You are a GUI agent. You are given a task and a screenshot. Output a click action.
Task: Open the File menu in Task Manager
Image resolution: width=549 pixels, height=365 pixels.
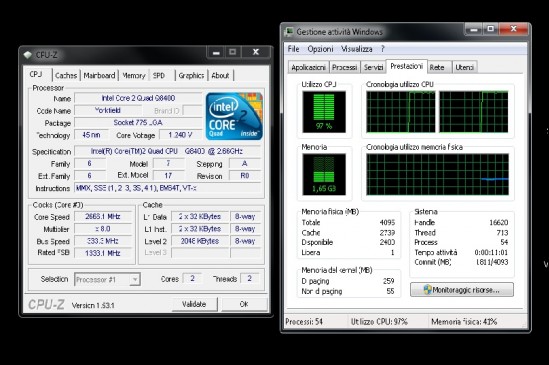click(x=293, y=49)
